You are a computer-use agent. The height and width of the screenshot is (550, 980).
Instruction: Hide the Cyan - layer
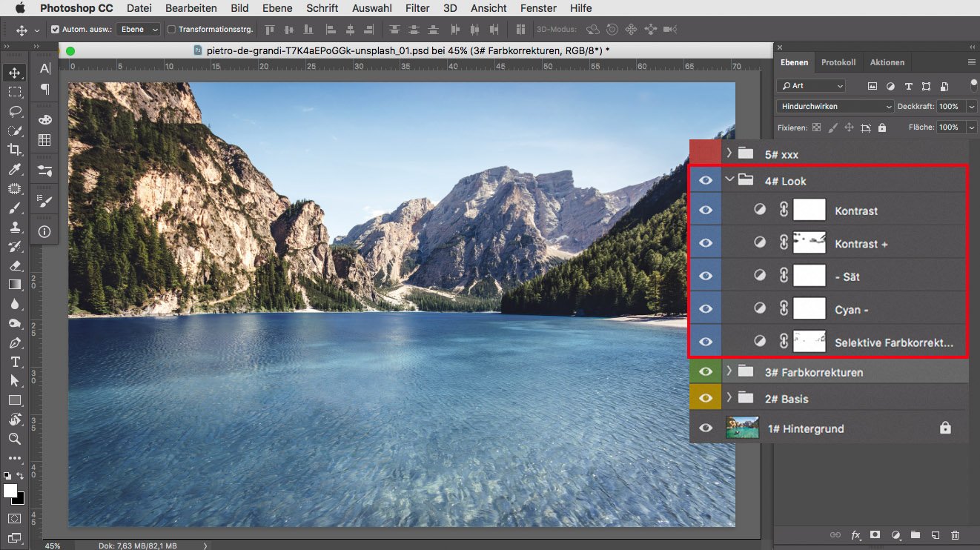(x=706, y=309)
